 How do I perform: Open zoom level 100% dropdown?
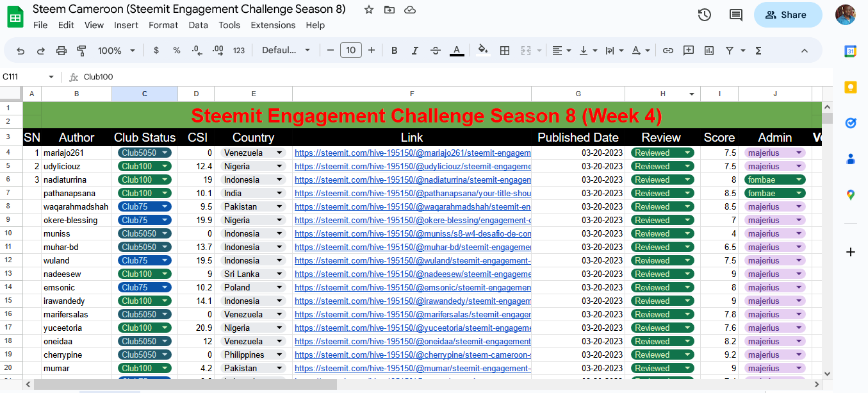[116, 51]
